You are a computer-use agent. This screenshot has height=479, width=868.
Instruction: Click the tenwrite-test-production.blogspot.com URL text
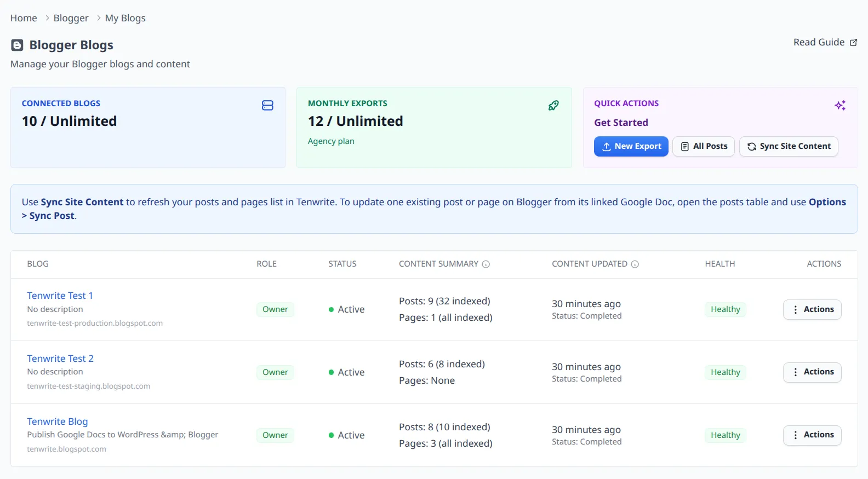(x=95, y=324)
